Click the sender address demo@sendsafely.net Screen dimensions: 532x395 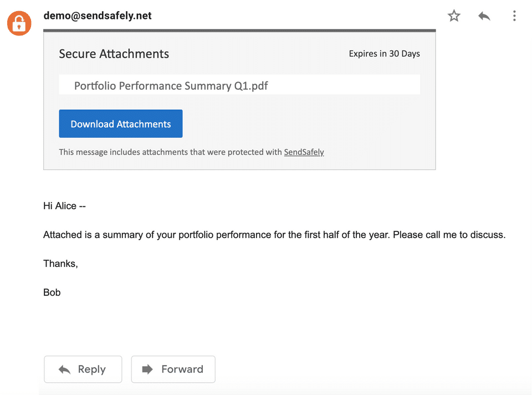tap(98, 16)
